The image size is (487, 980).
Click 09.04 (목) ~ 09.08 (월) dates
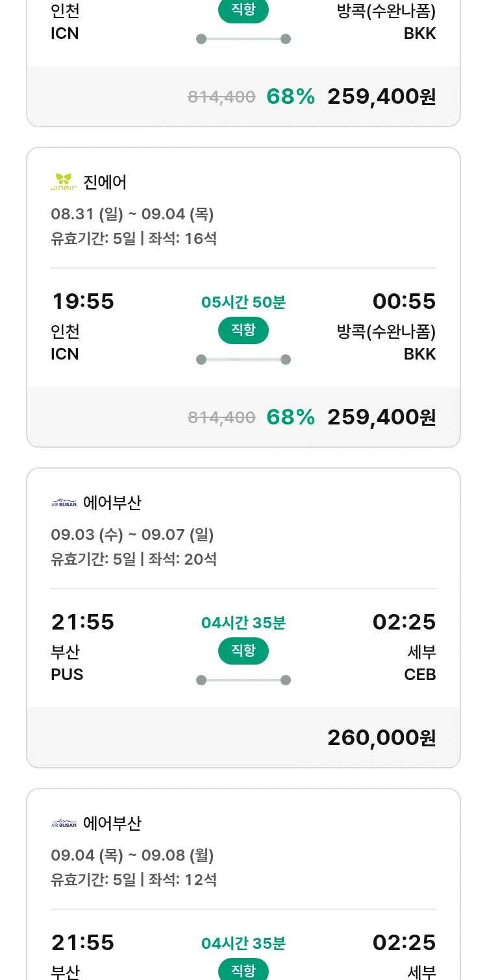click(x=132, y=855)
